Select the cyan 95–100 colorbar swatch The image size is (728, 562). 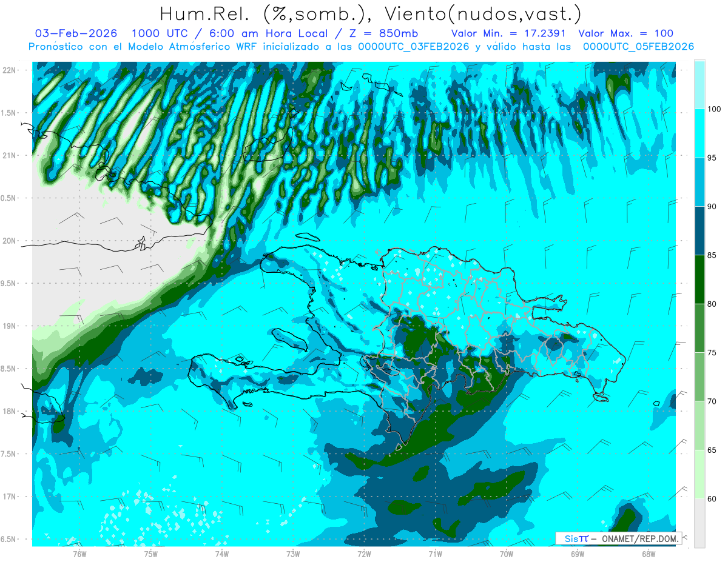[x=699, y=133]
